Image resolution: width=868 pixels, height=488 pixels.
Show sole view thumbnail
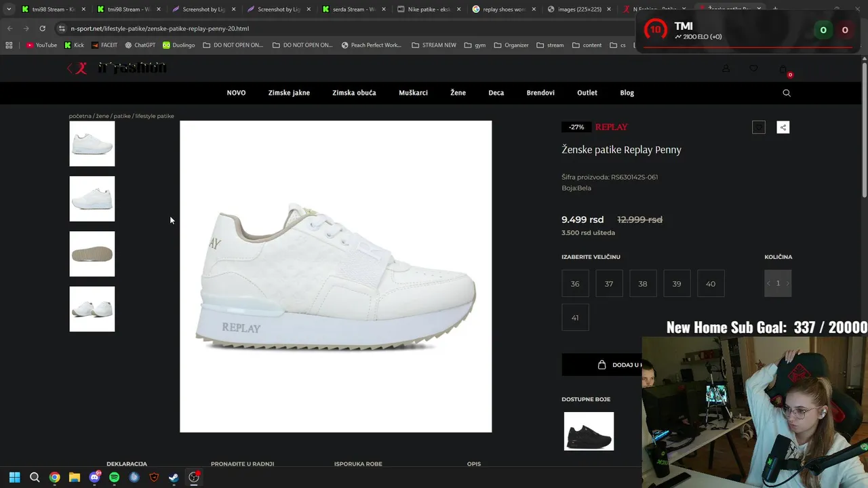[92, 254]
